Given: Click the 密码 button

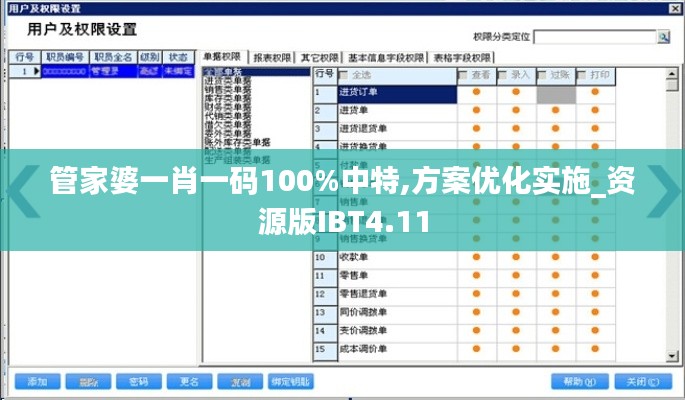Looking at the screenshot, I should (x=139, y=382).
